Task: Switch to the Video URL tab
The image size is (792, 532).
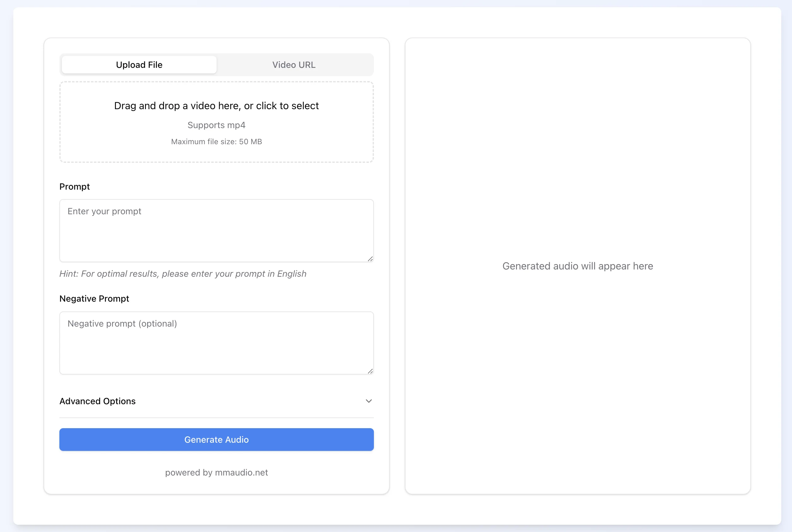Action: coord(294,65)
